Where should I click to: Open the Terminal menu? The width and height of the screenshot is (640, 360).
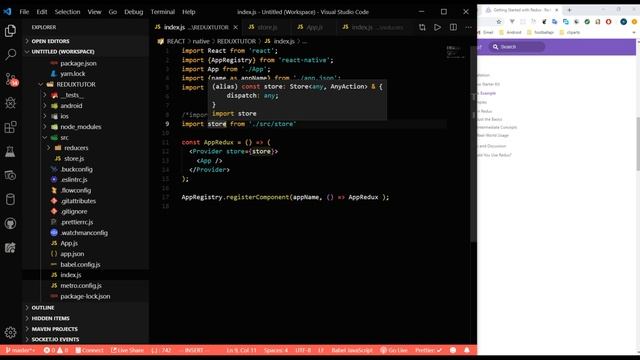tap(162, 12)
